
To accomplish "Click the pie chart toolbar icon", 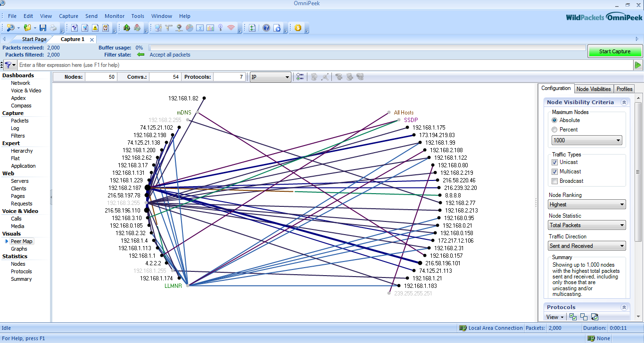I will (x=189, y=28).
